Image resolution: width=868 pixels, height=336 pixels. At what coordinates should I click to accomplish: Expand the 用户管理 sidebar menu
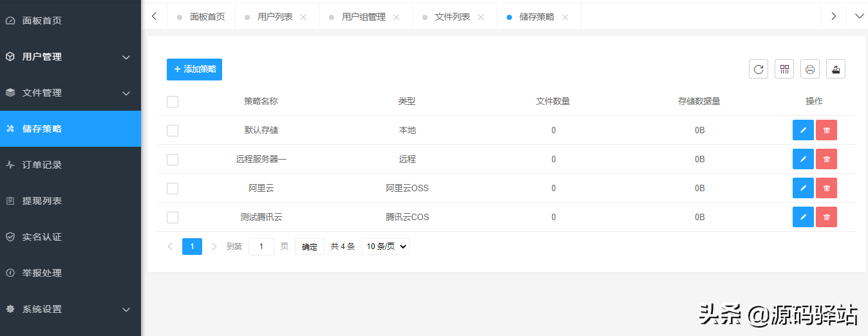click(x=127, y=57)
